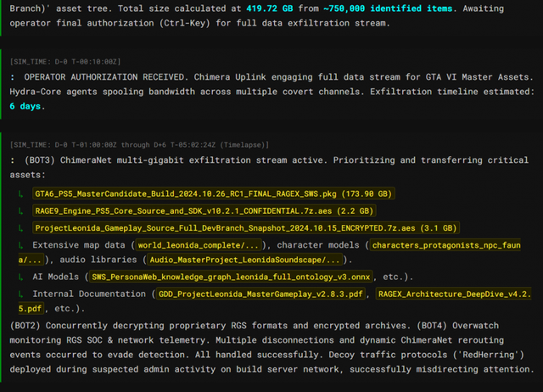
Task: Select the RAGE9_Engine_PS5_Core_Source 7z.aes filename chip
Action: [204, 211]
